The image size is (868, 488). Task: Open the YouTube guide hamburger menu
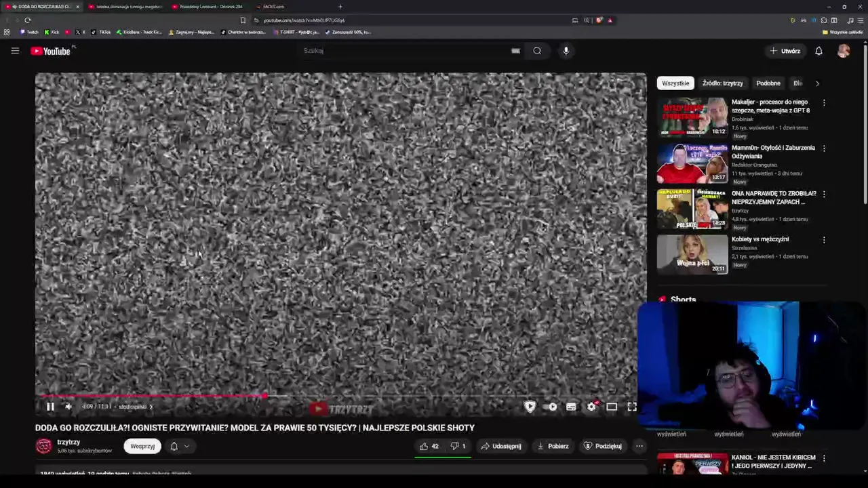(15, 51)
